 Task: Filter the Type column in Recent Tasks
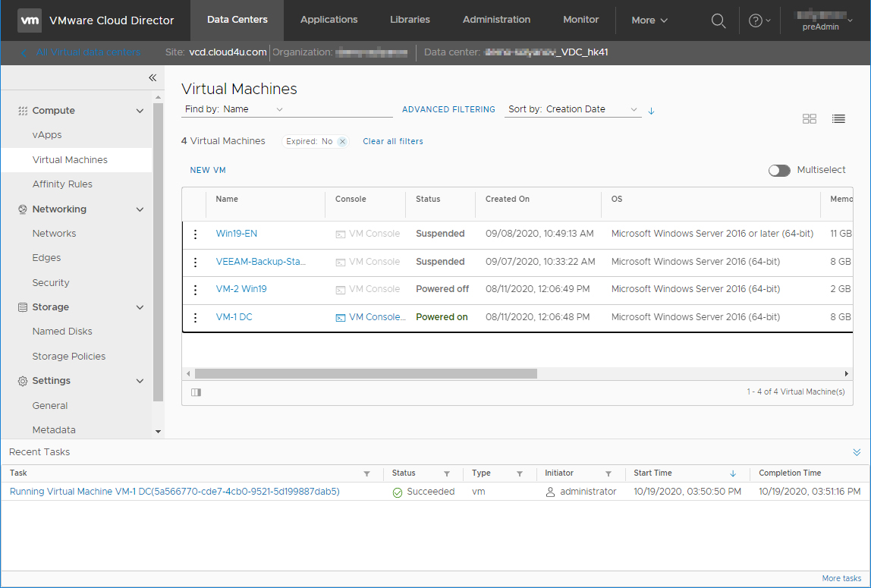520,473
